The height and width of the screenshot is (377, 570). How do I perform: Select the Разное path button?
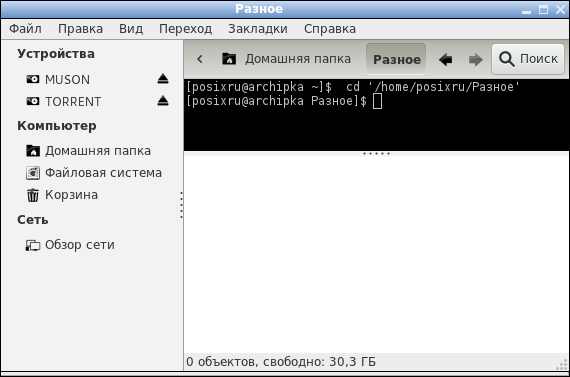point(396,59)
